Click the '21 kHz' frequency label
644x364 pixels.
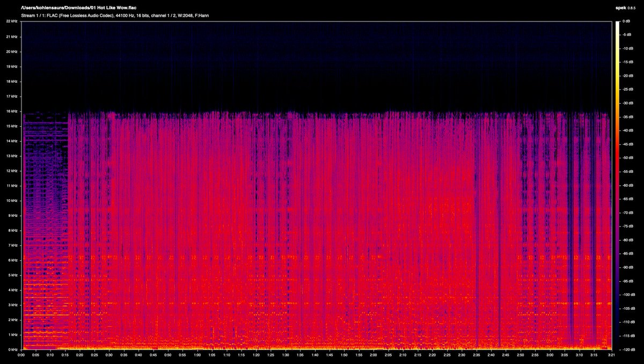click(x=12, y=37)
